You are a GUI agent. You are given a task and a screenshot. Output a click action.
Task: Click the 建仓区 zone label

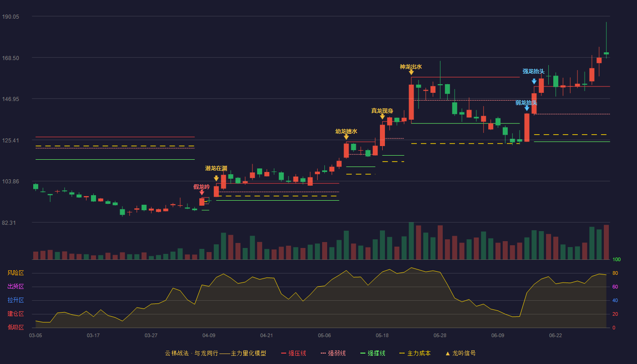(x=15, y=314)
